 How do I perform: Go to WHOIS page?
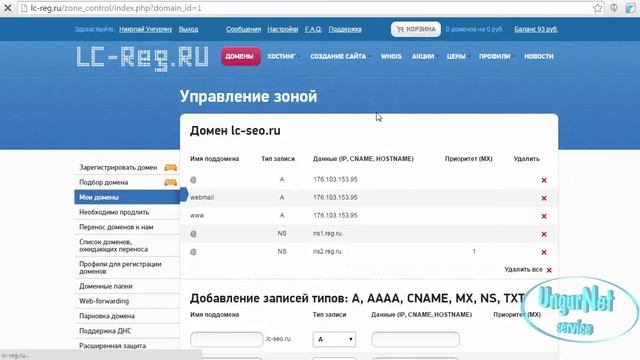coord(391,56)
